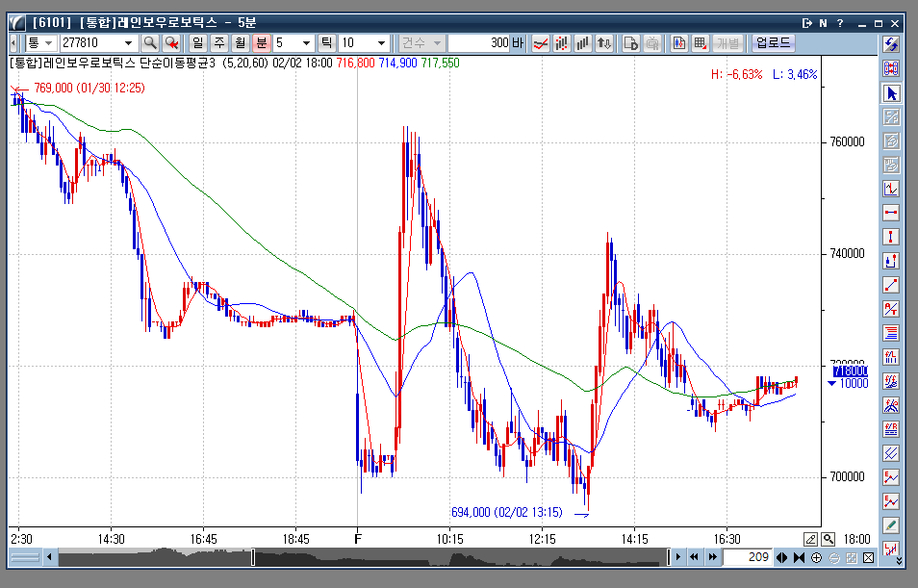Screen dimensions: 918x588
Task: Click the 업로드 upload button
Action: (x=773, y=42)
